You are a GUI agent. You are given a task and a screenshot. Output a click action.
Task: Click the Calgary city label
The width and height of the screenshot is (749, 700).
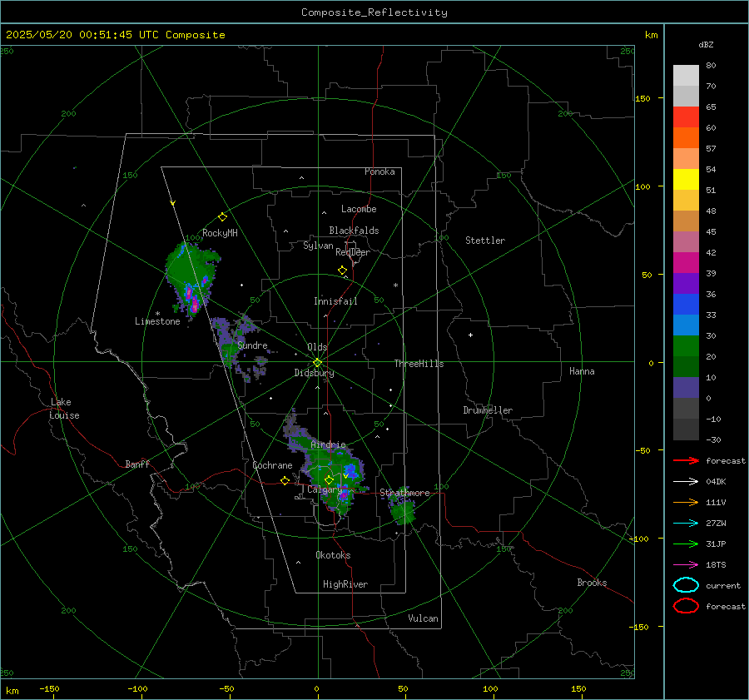click(x=325, y=489)
